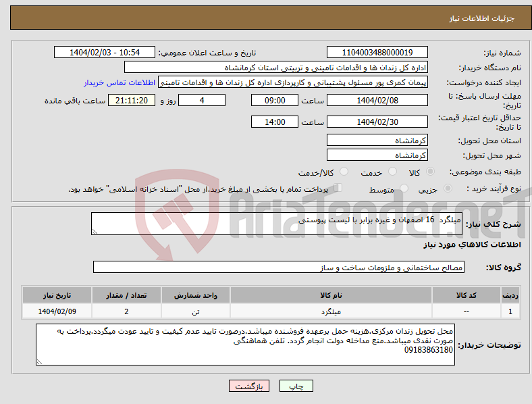Click the delivery province field کرمانشاه
Image resolution: width=532 pixels, height=404 pixels.
(x=377, y=140)
